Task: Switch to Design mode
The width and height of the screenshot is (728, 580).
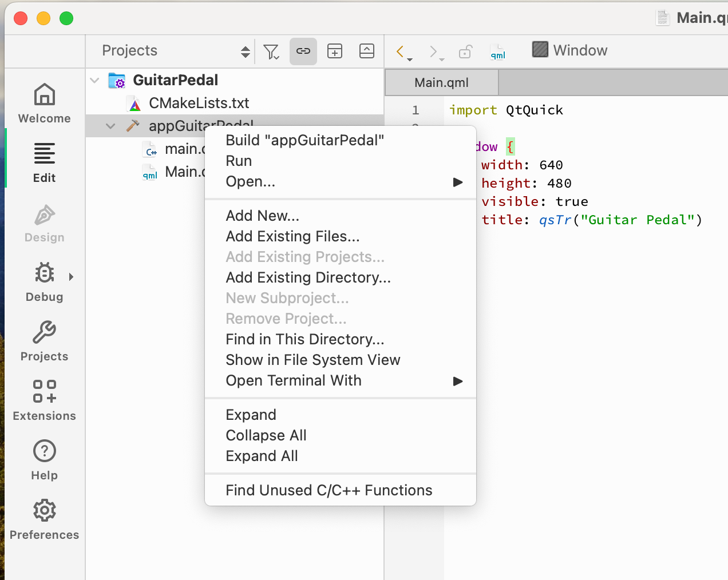Action: point(44,223)
